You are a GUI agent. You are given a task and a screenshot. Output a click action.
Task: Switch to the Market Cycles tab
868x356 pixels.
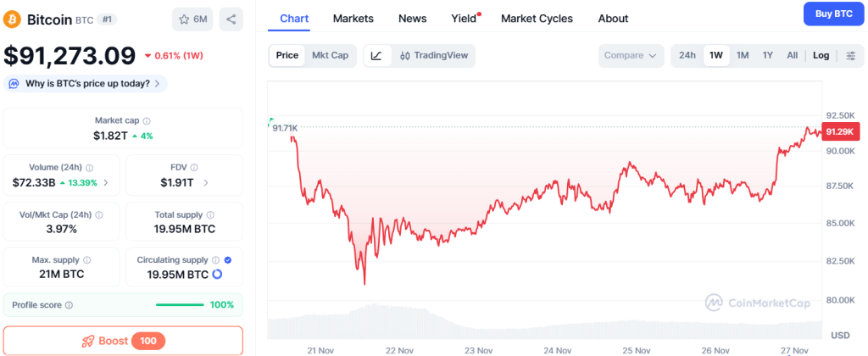pyautogui.click(x=537, y=19)
